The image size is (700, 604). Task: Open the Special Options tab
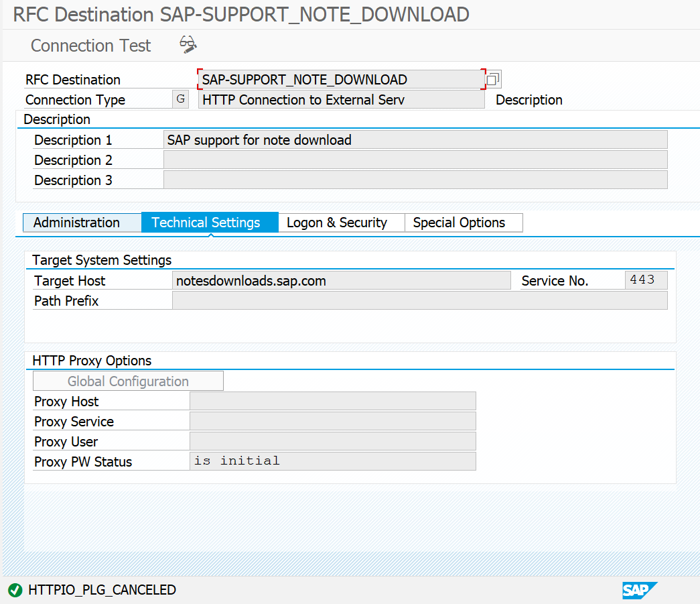(x=464, y=223)
